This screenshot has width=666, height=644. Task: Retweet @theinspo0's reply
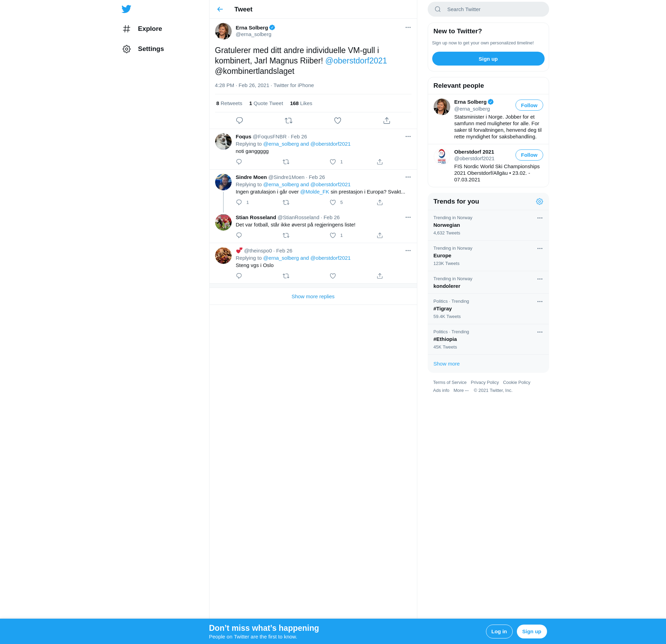286,276
